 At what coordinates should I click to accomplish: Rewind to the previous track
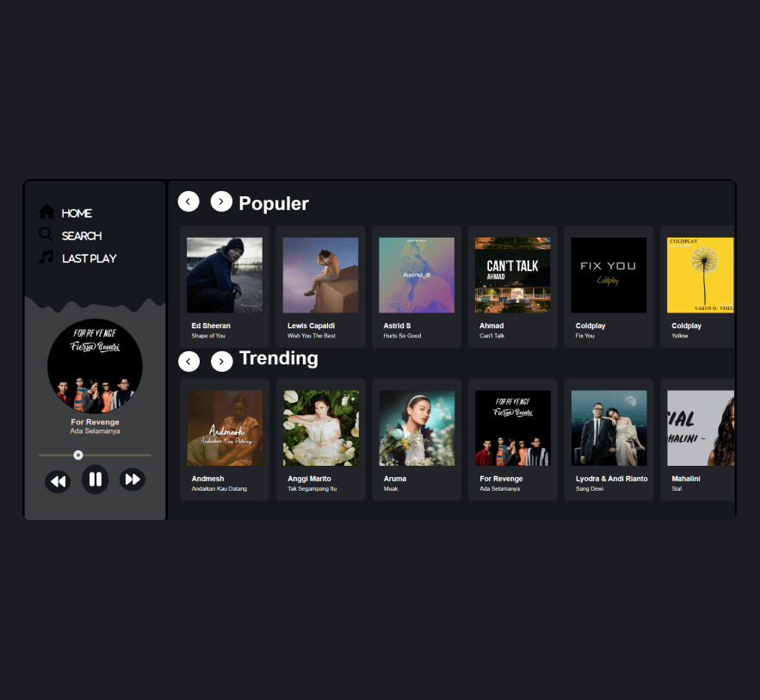pyautogui.click(x=58, y=480)
